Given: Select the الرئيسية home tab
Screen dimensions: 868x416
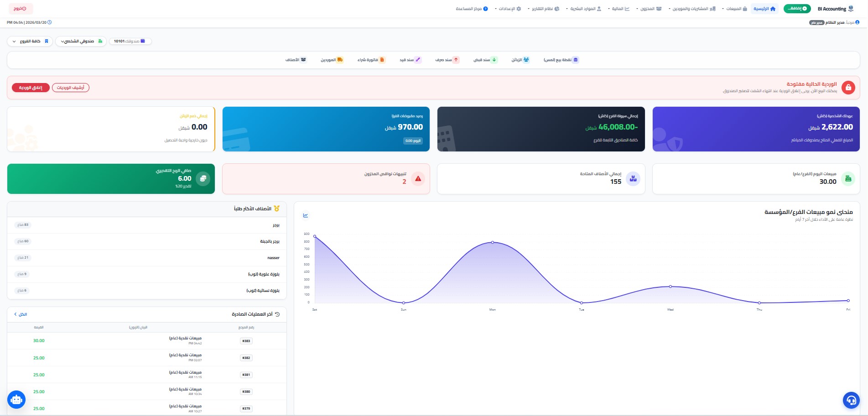Looking at the screenshot, I should pos(764,9).
